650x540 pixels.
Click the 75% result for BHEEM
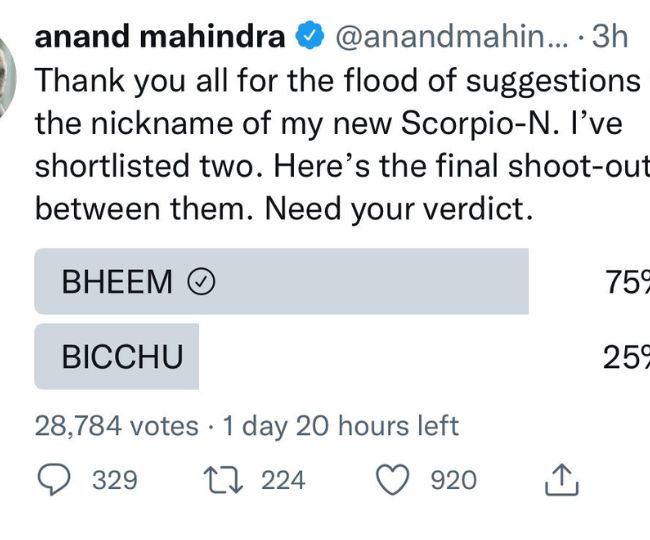[x=627, y=283]
